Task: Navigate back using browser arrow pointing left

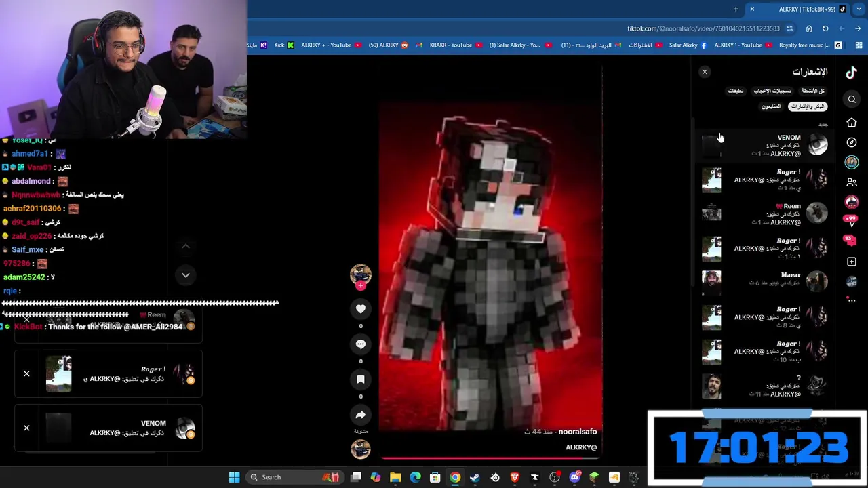Action: 842,28
